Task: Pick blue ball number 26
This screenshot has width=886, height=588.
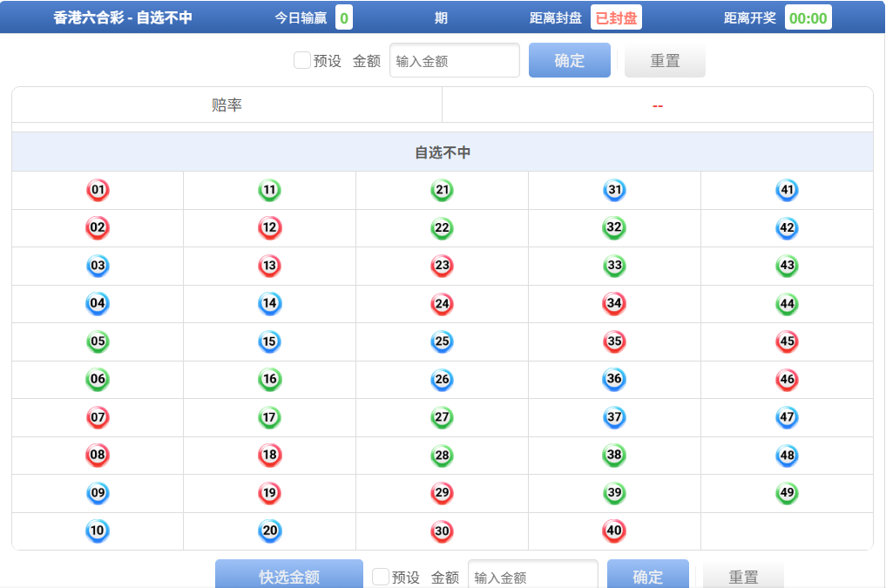Action: (x=443, y=380)
